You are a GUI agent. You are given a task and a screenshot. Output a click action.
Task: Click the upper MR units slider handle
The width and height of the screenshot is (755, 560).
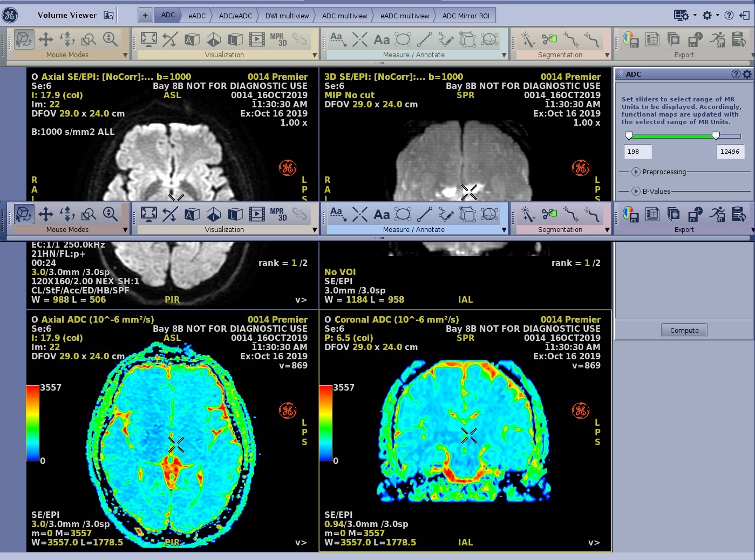pos(716,136)
